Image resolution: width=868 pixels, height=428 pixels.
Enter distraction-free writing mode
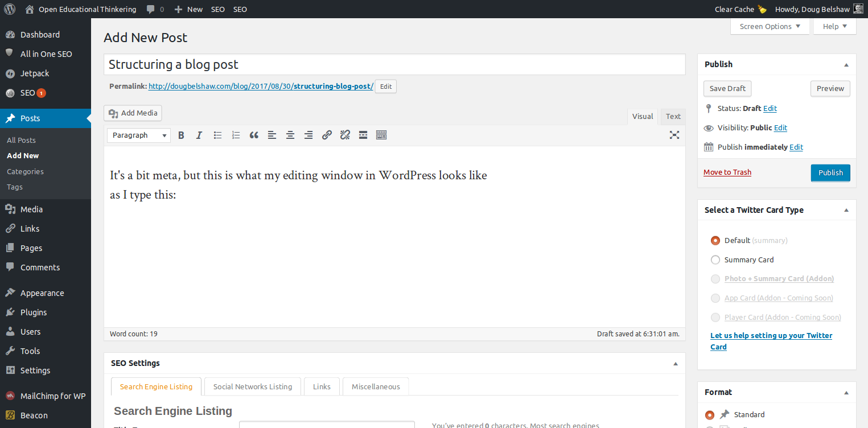tap(674, 135)
